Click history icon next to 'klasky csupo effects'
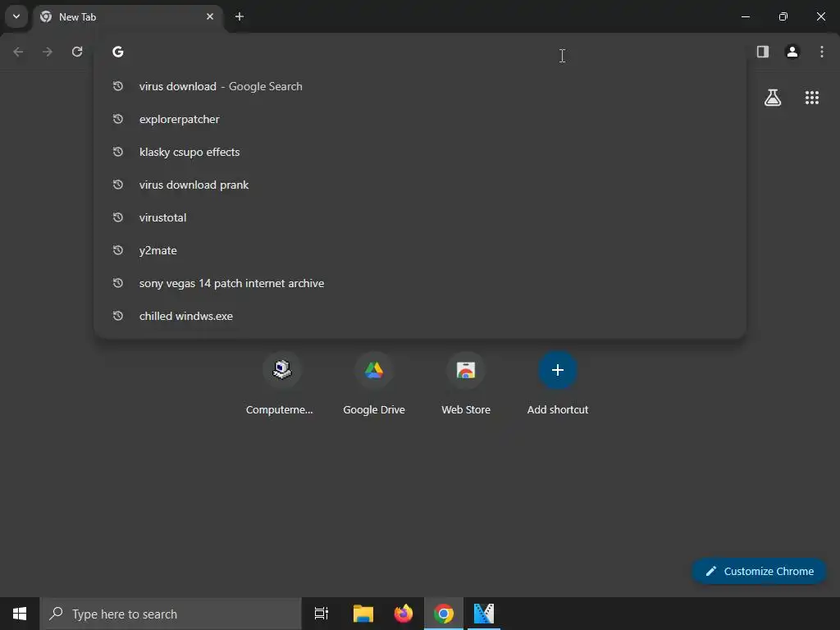Viewport: 840px width, 630px height. (x=118, y=152)
